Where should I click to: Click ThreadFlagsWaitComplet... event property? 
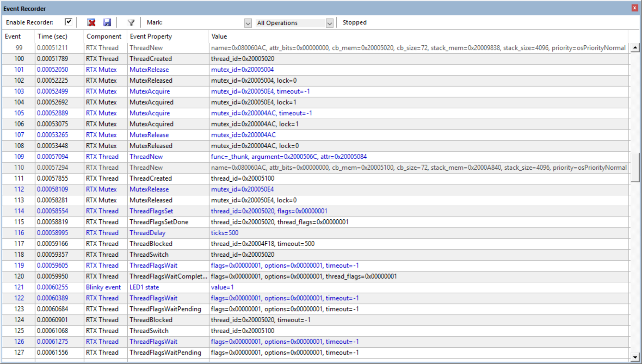[x=168, y=276]
